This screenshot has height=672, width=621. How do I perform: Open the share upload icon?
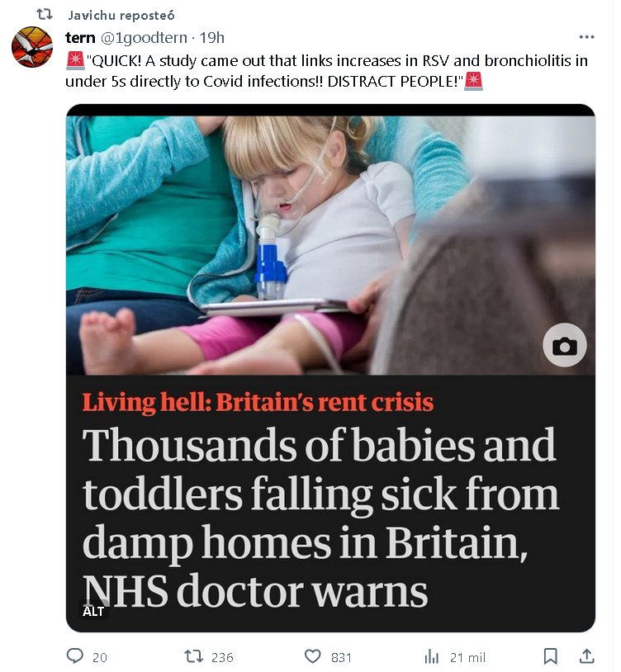[x=586, y=656]
